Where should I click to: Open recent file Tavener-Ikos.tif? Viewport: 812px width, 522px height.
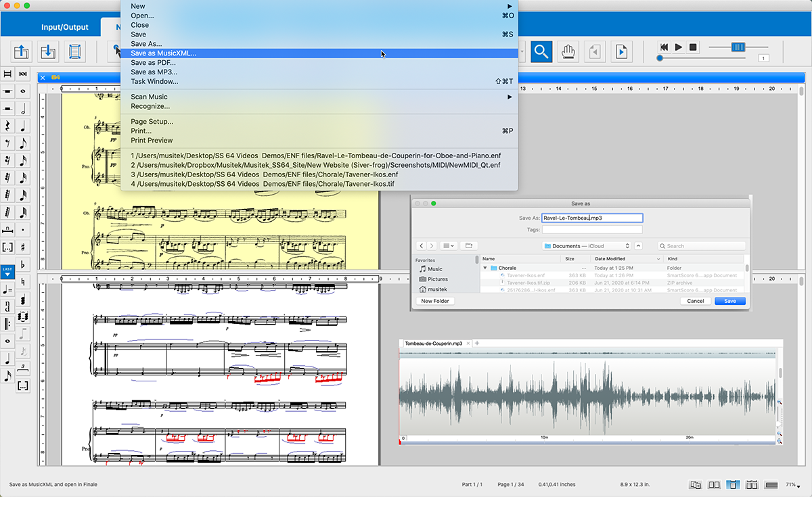click(x=319, y=184)
